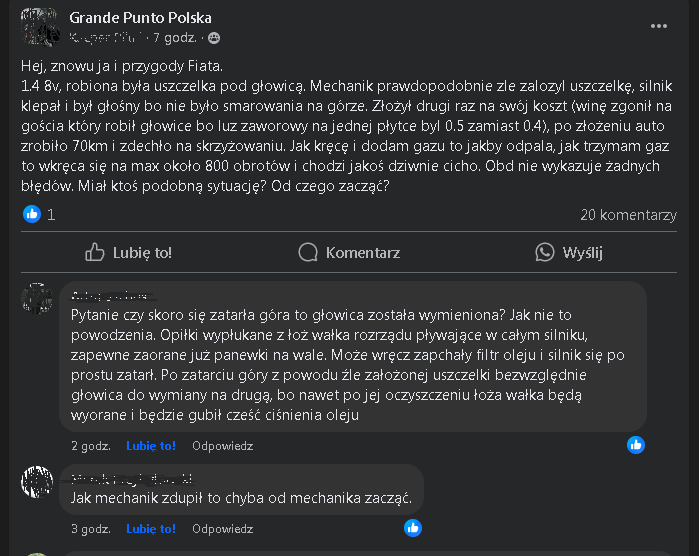
Task: Expand the "20 komentarzy" comments list
Action: click(628, 215)
